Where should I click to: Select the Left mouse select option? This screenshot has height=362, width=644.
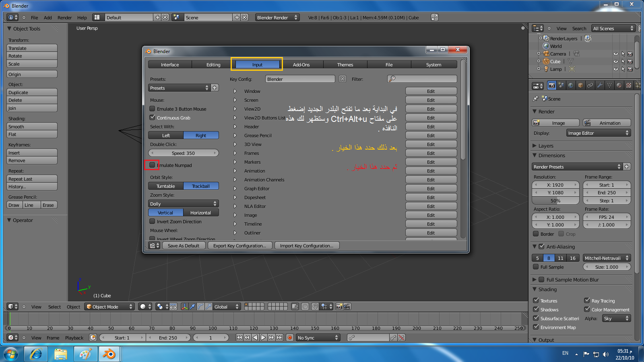tap(166, 135)
